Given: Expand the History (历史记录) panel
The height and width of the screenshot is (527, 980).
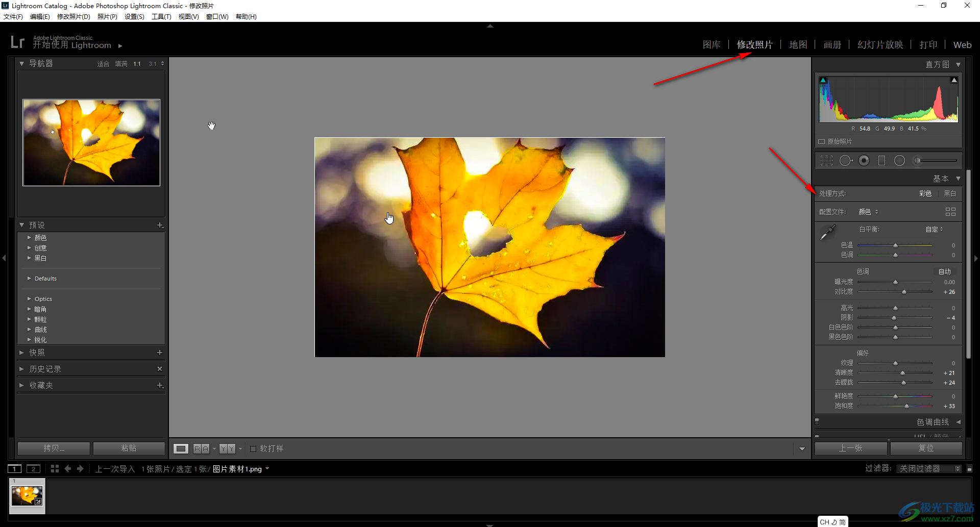Looking at the screenshot, I should [21, 369].
